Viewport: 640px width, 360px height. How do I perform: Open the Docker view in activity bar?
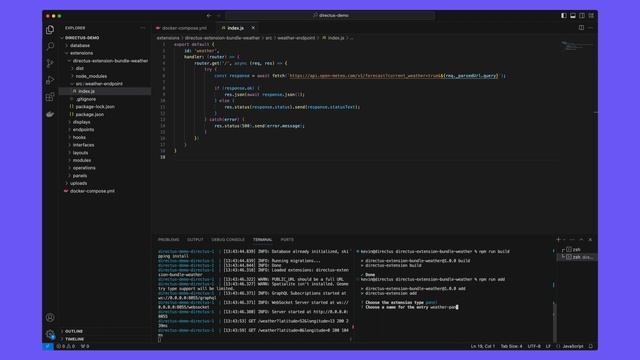[x=50, y=114]
